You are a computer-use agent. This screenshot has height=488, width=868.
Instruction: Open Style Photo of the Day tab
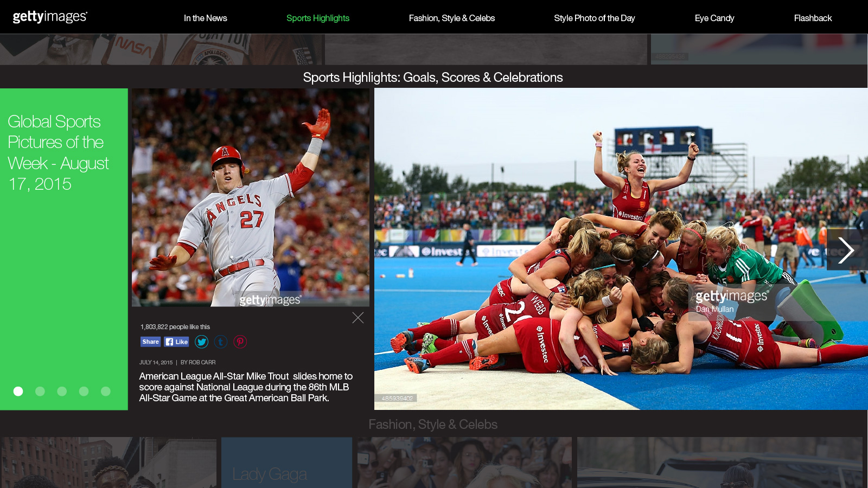click(x=595, y=18)
